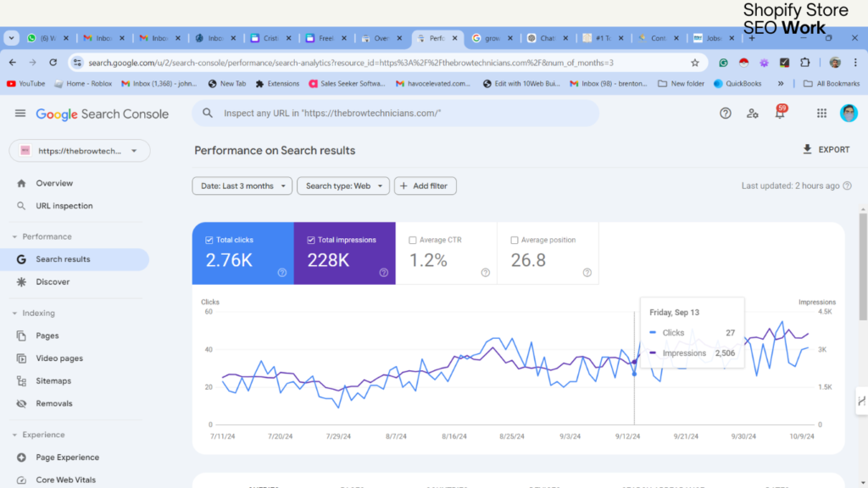This screenshot has width=868, height=488.
Task: Click the Grammarly extension icon
Action: (723, 63)
